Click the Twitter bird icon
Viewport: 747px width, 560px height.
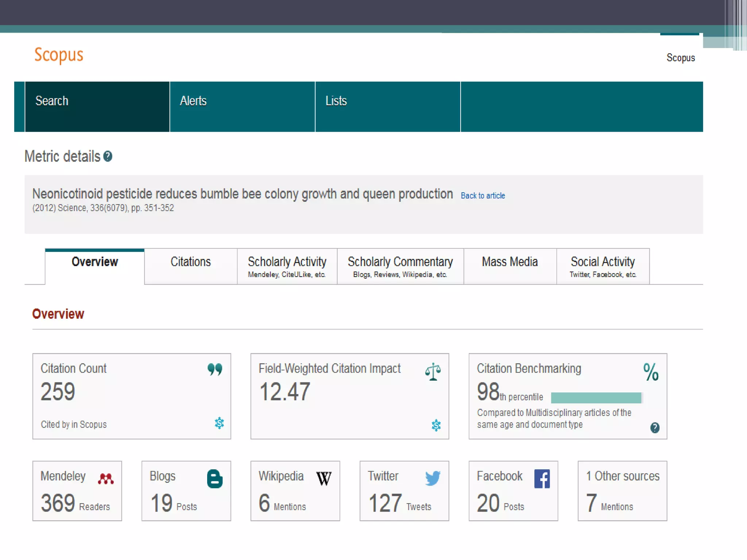click(433, 478)
